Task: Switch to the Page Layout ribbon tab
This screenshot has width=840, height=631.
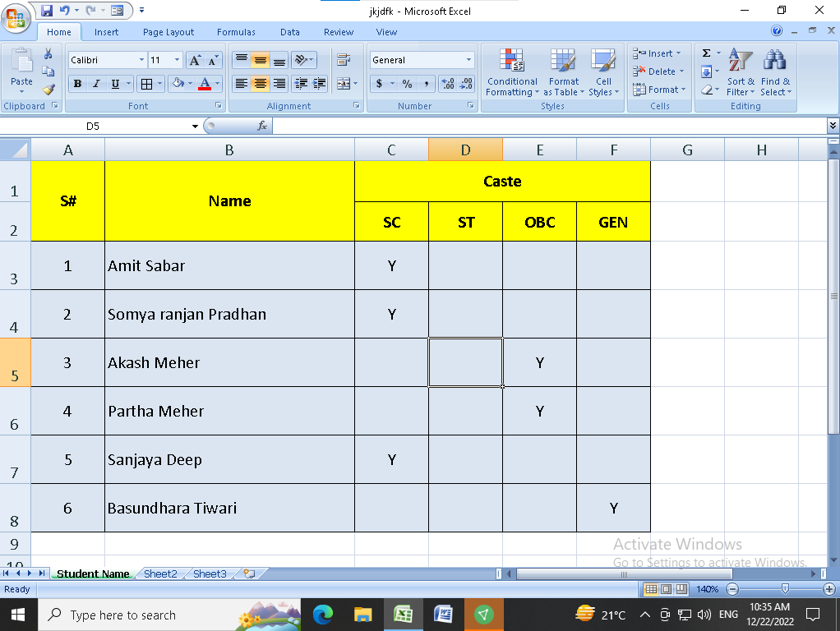Action: pos(168,32)
